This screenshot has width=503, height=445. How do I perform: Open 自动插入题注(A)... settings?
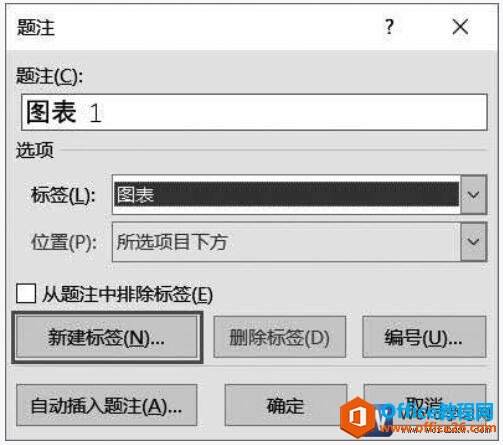coord(107,405)
